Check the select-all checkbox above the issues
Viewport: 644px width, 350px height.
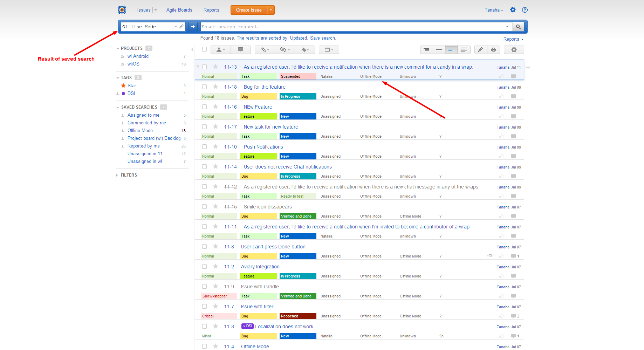click(204, 49)
